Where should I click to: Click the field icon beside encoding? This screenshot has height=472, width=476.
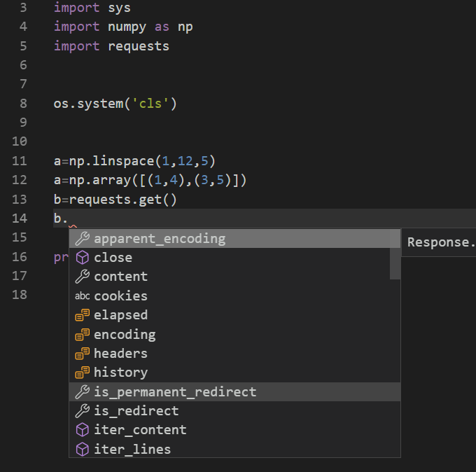(83, 335)
